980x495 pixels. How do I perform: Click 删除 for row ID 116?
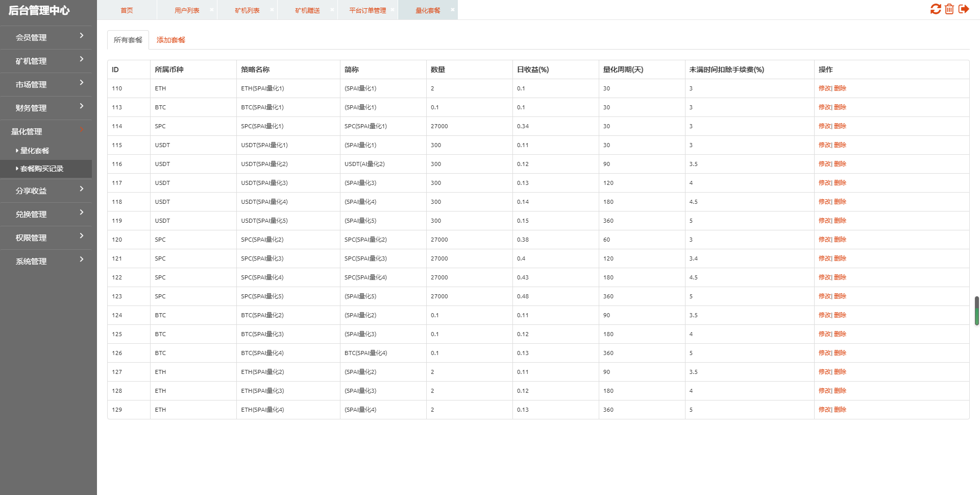840,164
